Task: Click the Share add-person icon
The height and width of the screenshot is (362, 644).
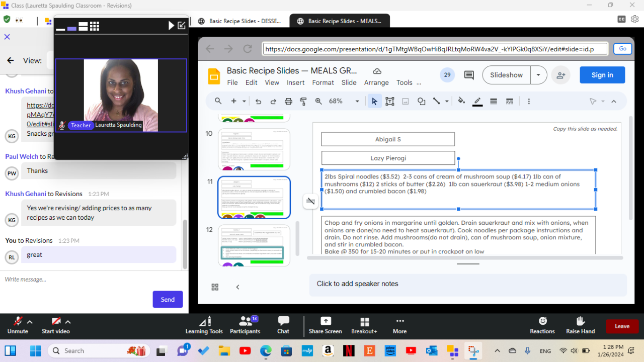Action: pyautogui.click(x=561, y=75)
